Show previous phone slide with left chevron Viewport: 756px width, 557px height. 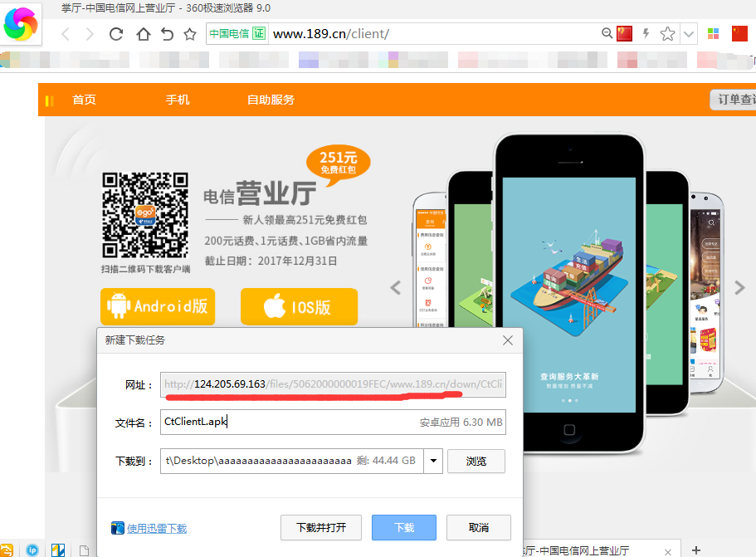396,288
